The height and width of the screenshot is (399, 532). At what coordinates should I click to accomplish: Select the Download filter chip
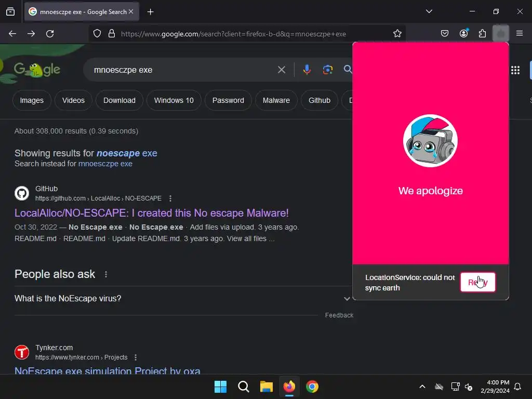pos(119,100)
